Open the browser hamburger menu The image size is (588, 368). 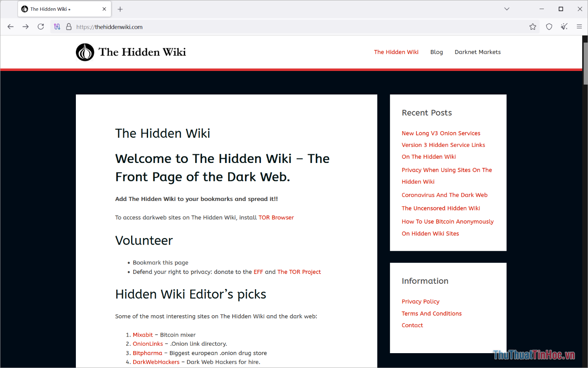click(x=579, y=27)
